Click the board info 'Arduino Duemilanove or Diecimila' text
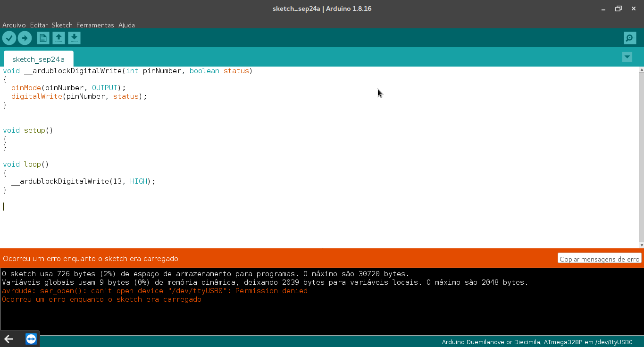644x347 pixels. pos(537,342)
